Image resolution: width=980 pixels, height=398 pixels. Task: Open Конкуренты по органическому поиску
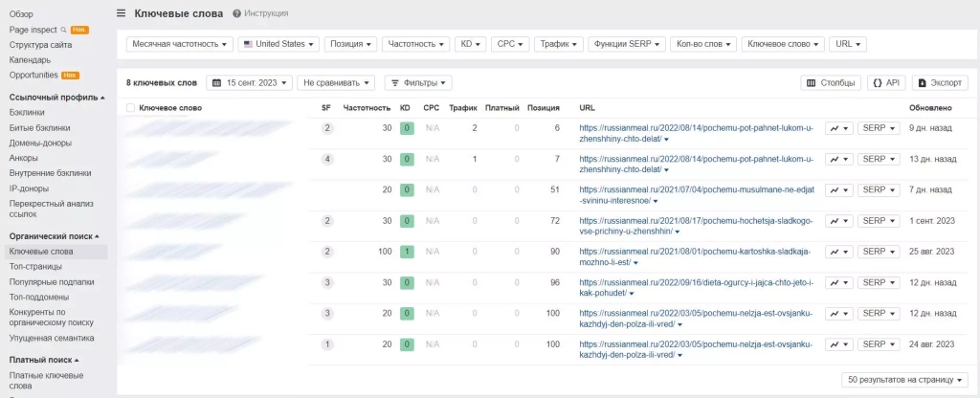pyautogui.click(x=52, y=318)
